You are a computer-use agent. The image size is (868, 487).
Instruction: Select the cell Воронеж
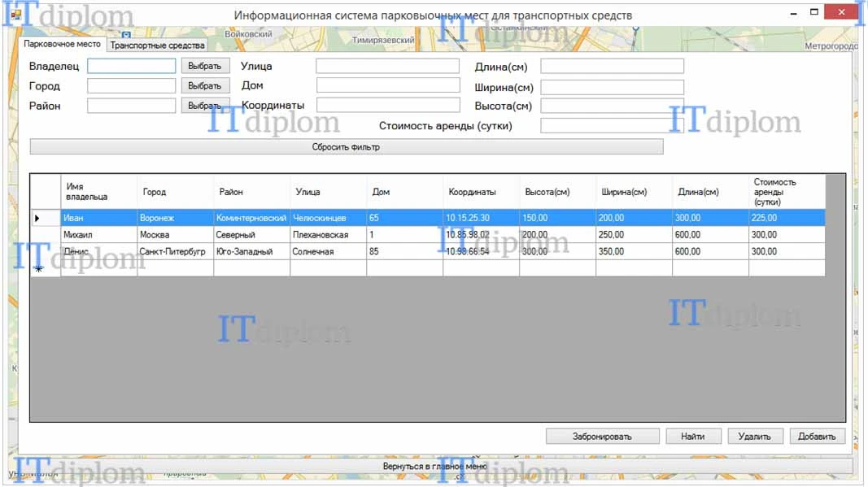click(x=175, y=218)
